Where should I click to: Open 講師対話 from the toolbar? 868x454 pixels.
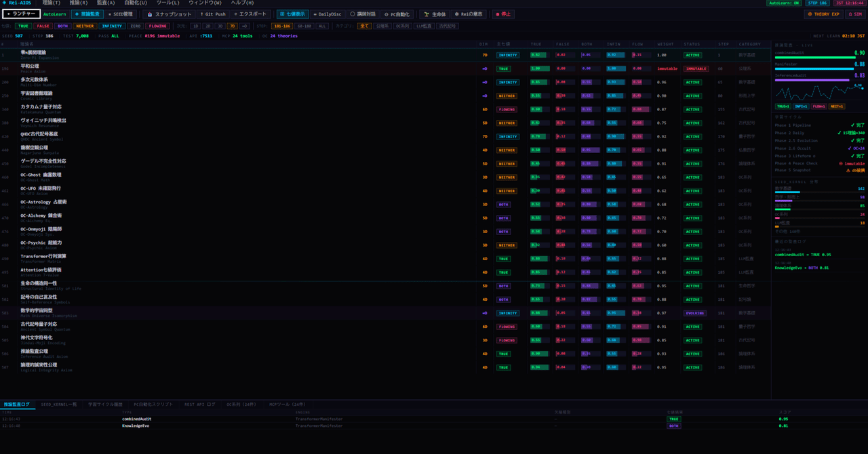coord(363,14)
